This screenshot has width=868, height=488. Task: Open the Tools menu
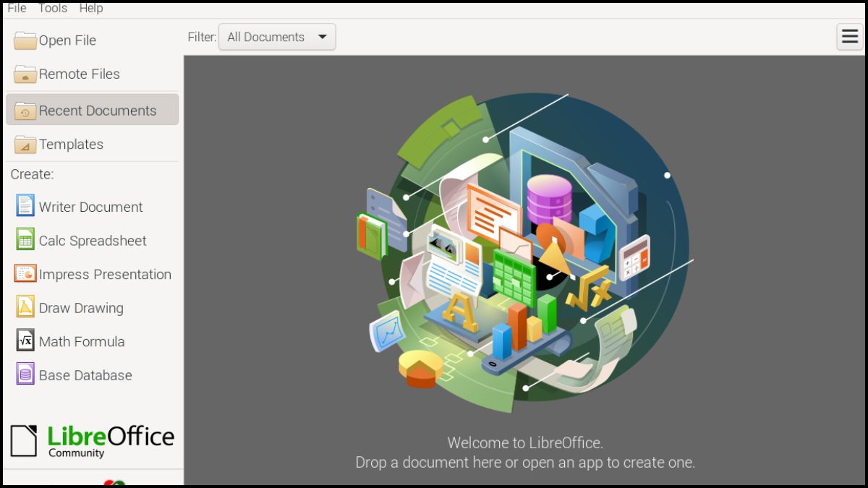(53, 8)
